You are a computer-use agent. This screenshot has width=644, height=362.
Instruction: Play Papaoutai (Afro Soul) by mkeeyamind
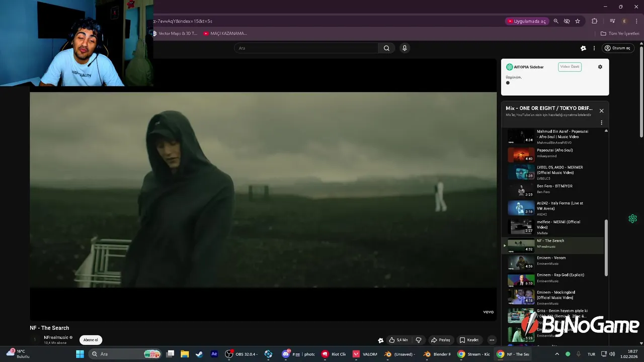(553, 154)
